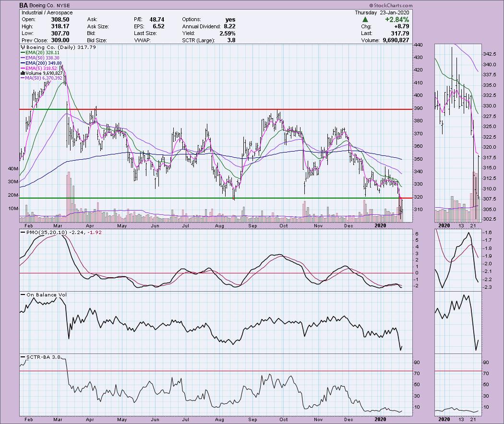Click the Options value yes
The width and height of the screenshot is (504, 424).
tap(230, 20)
